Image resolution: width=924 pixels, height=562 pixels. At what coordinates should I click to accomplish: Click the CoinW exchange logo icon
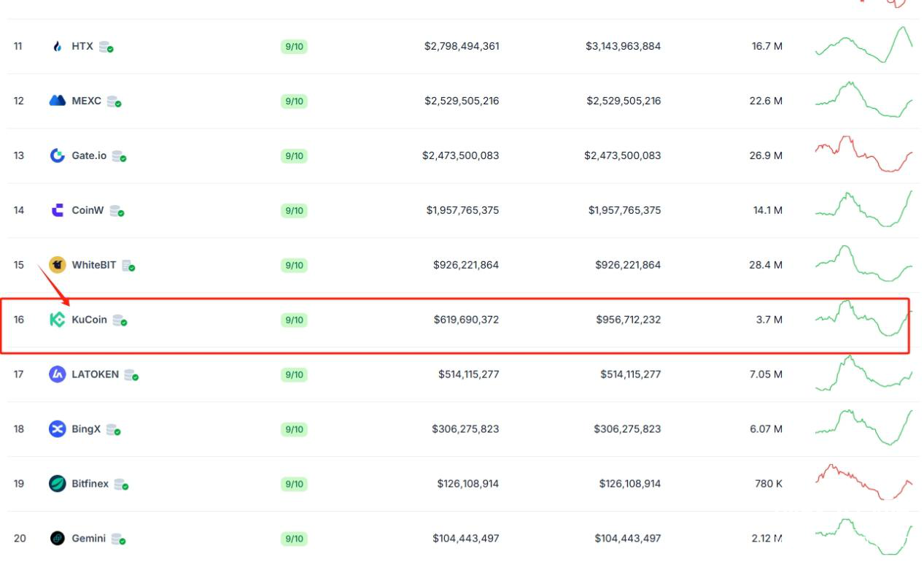(58, 210)
